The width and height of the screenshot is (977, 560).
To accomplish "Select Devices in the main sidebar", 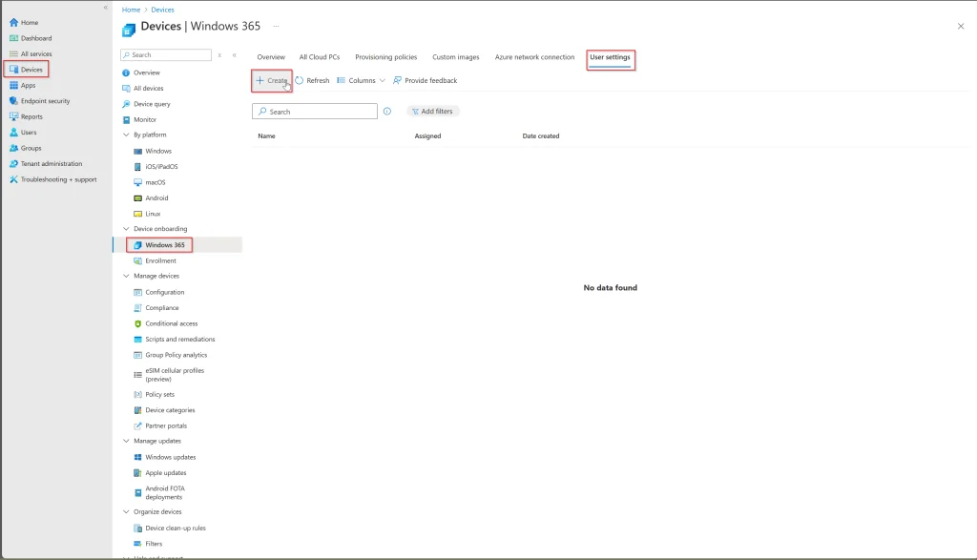I will click(x=26, y=69).
